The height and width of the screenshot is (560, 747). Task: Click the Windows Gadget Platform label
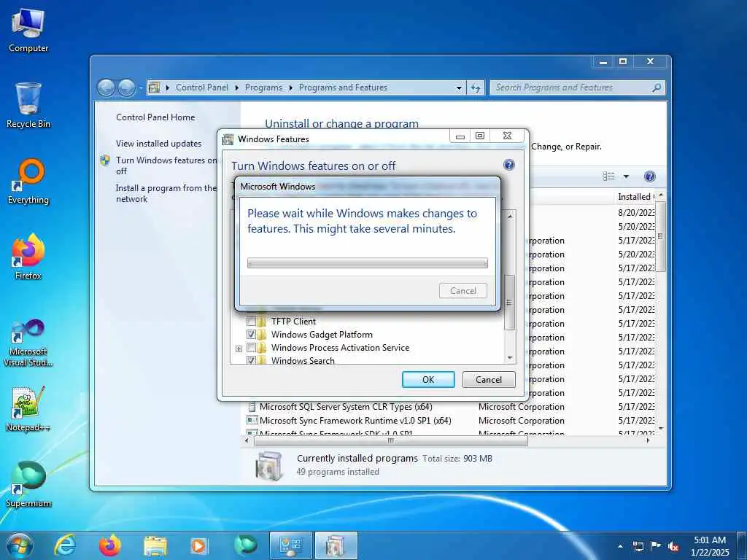322,334
